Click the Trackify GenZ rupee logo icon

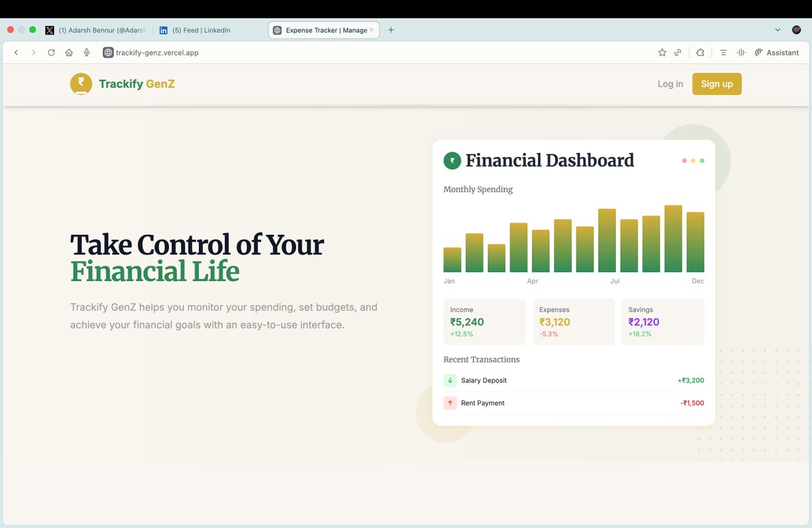point(81,84)
